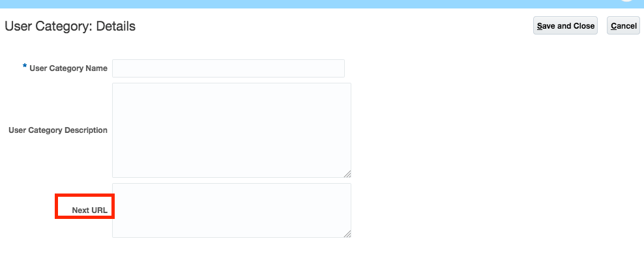Click the blue required asterisk icon
Viewport: 644px width, 273px height.
(25, 66)
